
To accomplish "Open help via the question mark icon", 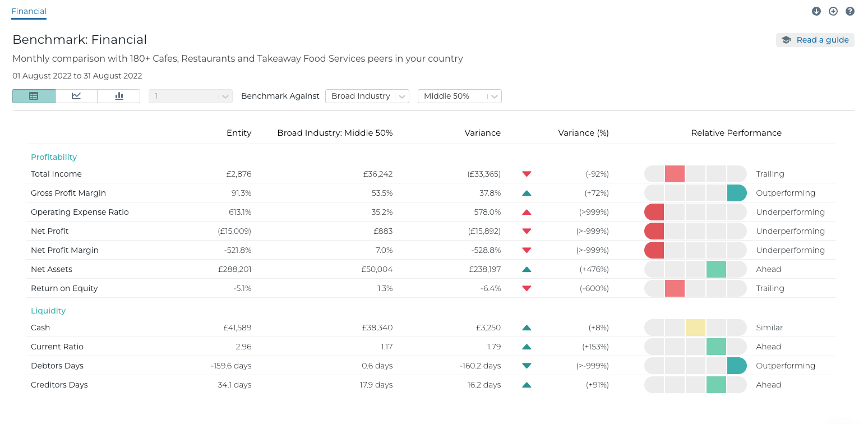I will coord(850,11).
